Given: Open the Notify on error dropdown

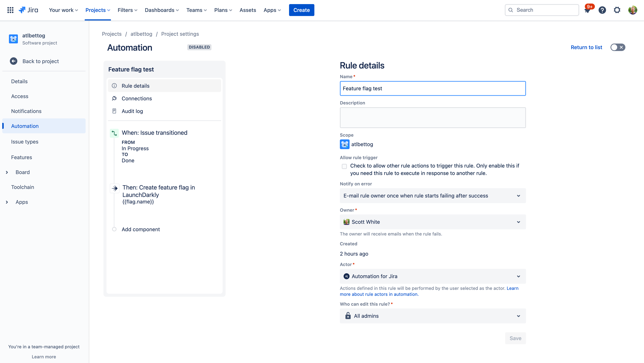Looking at the screenshot, I should [433, 196].
